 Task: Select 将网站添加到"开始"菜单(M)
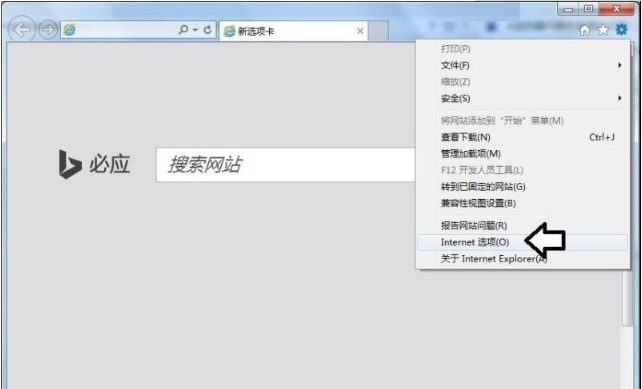[523, 121]
